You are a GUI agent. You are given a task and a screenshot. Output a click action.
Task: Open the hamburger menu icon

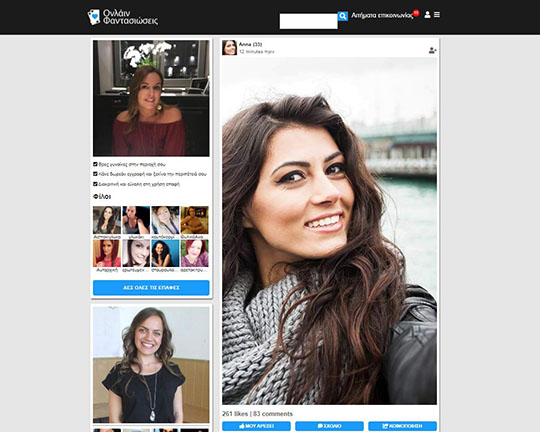[x=437, y=14]
